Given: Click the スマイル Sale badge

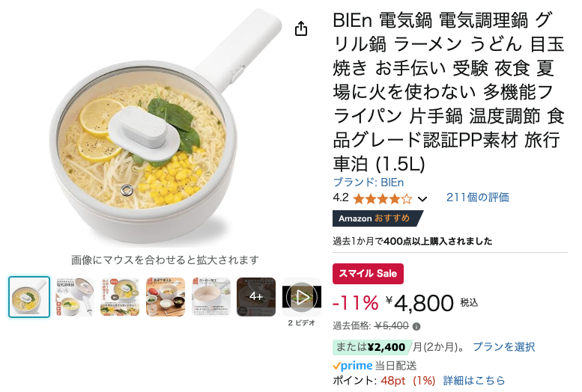Looking at the screenshot, I should (368, 274).
